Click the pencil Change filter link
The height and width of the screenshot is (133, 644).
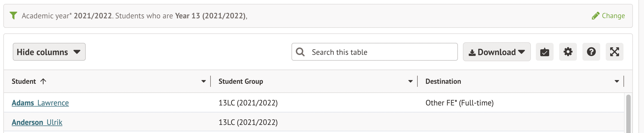point(608,16)
